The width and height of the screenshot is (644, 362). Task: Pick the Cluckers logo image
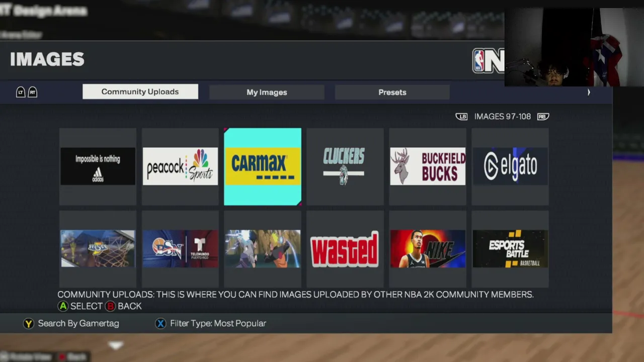(x=345, y=166)
